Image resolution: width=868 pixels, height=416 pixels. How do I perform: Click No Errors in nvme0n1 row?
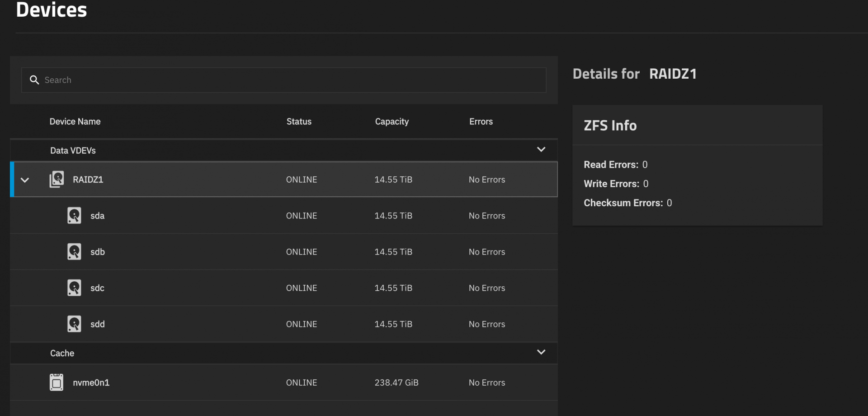(x=487, y=383)
